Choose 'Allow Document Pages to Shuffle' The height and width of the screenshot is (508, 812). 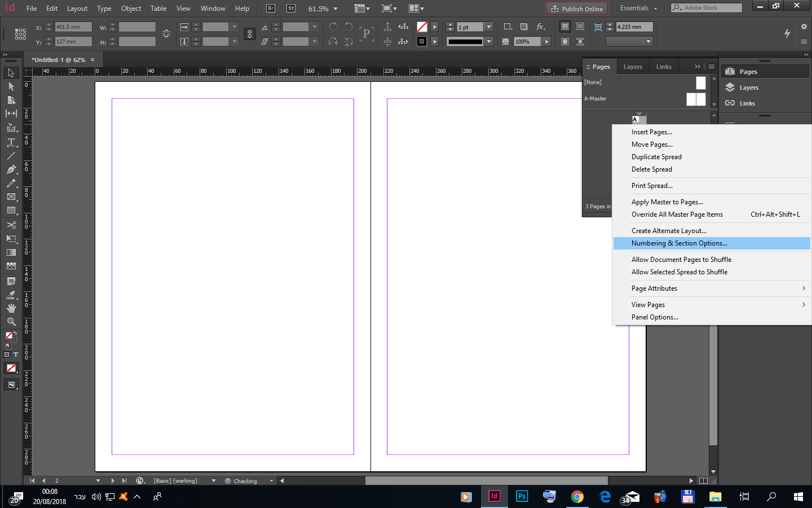(681, 259)
